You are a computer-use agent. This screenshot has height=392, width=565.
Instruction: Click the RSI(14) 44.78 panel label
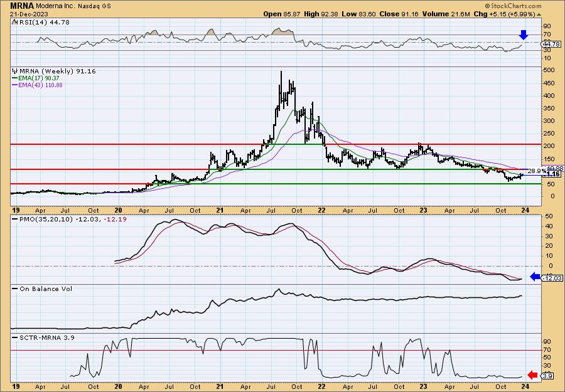click(x=45, y=23)
